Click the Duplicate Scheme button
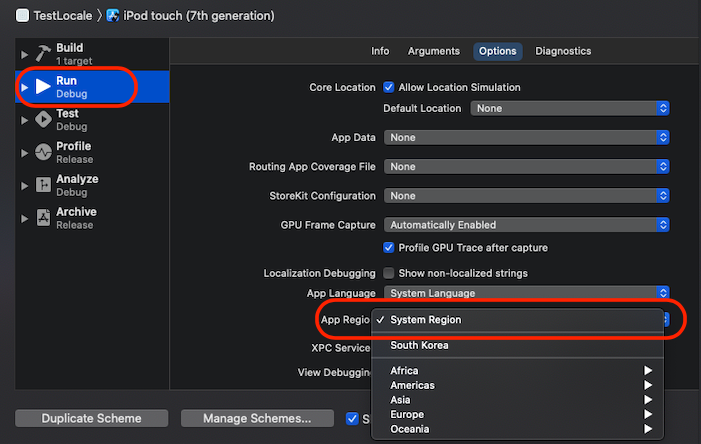 click(92, 419)
